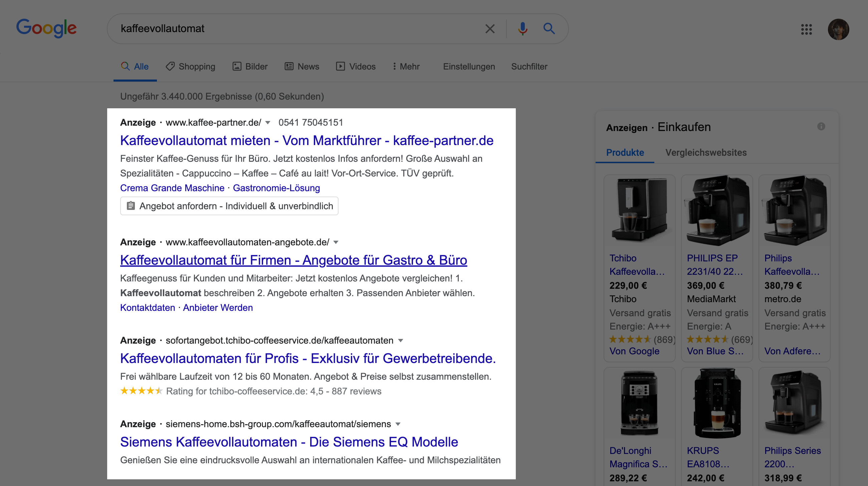The image size is (868, 486).
Task: Click the Google search icon
Action: 549,27
